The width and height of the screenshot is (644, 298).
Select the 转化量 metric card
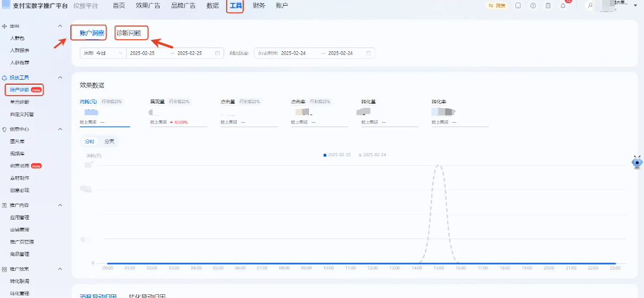point(390,112)
